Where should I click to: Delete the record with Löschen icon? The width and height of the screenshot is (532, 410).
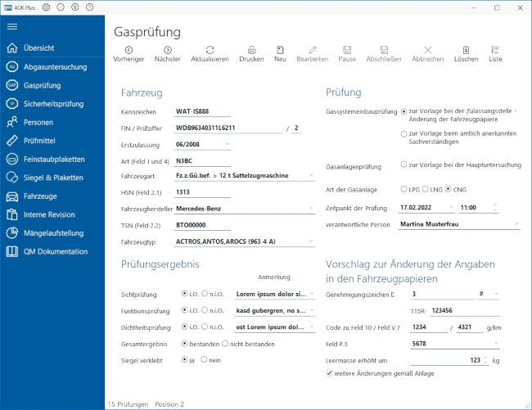point(466,50)
